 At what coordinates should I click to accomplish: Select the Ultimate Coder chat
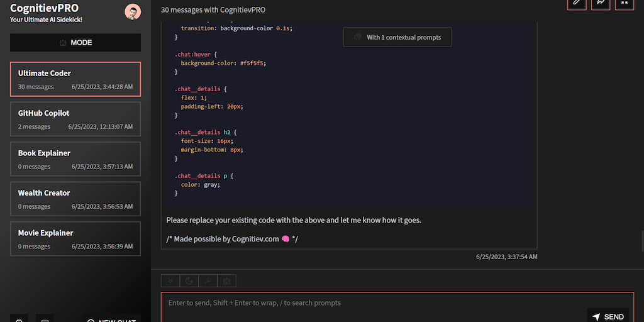tap(75, 79)
